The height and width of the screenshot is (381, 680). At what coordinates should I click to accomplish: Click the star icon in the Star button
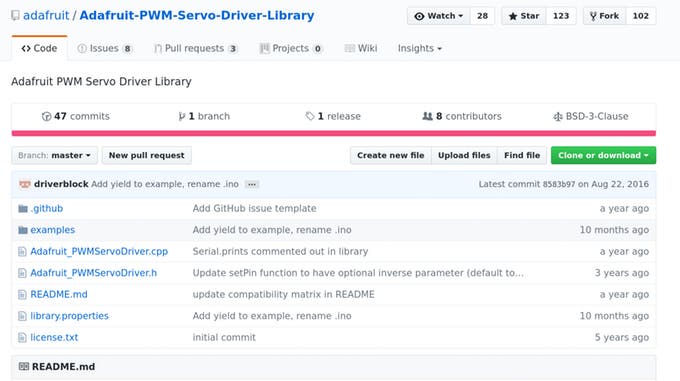click(x=513, y=16)
